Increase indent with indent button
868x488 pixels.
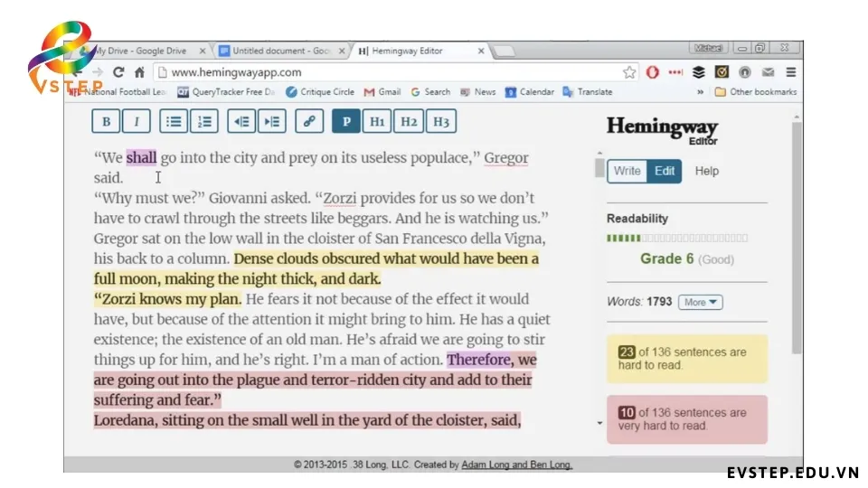coord(272,122)
